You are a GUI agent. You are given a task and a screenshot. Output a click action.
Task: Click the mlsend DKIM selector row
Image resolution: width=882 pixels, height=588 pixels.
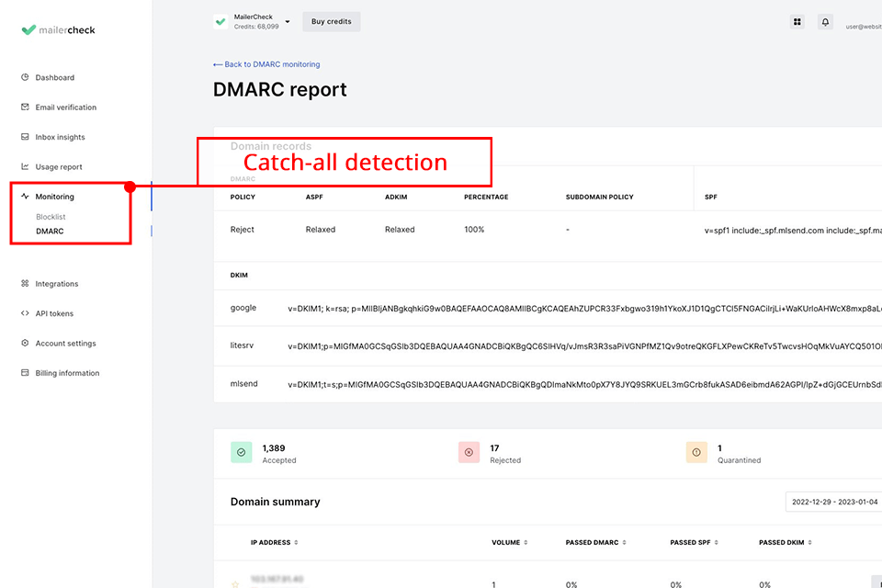548,384
